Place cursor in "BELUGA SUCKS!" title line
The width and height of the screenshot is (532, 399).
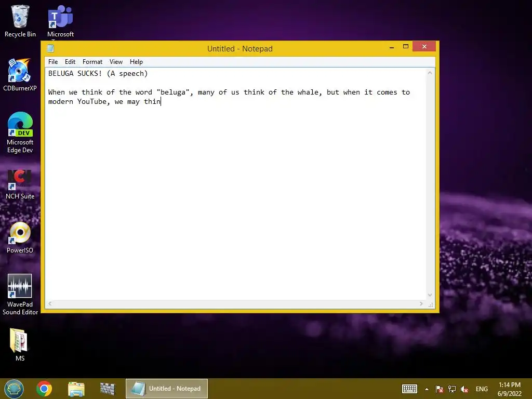coord(75,73)
